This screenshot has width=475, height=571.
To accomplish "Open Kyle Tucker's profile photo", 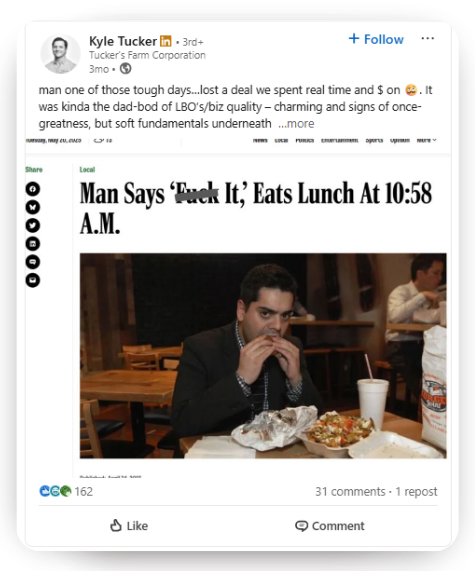I will coord(60,54).
